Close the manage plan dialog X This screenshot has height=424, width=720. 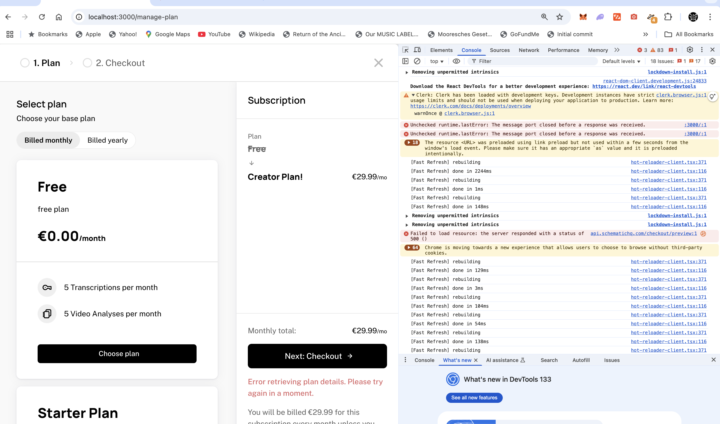point(378,62)
